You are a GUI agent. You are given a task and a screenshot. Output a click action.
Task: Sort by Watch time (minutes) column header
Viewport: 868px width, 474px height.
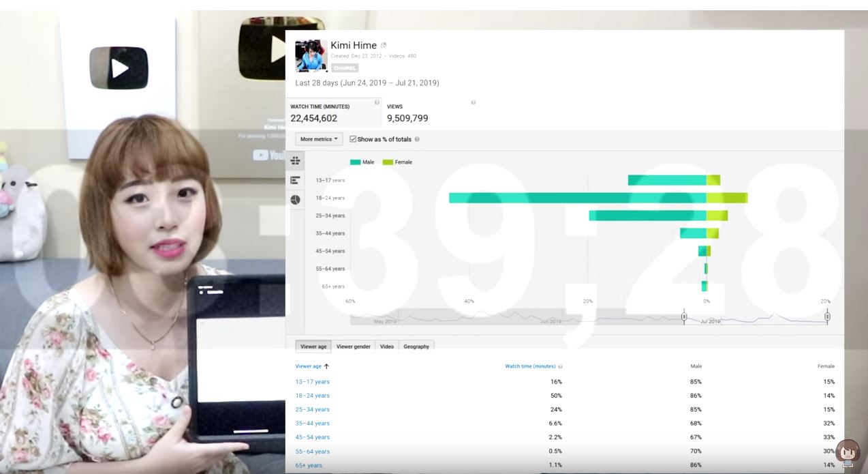(x=530, y=366)
